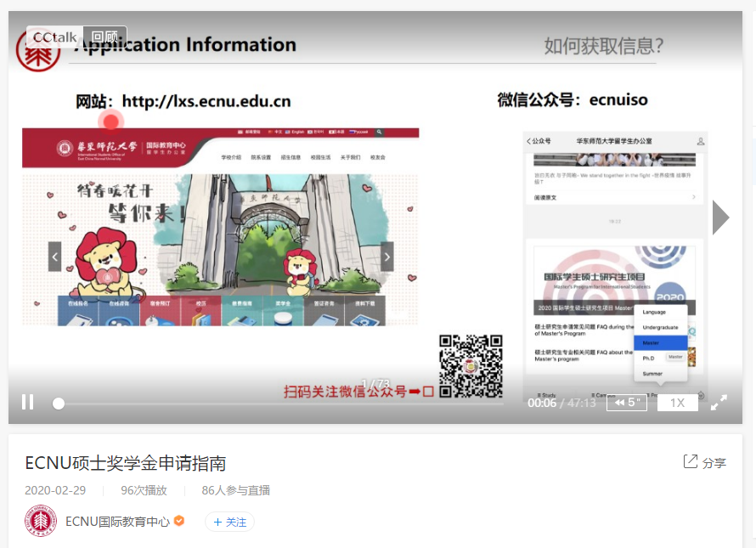This screenshot has height=548, width=756.
Task: Pause the video playback
Action: click(x=28, y=402)
